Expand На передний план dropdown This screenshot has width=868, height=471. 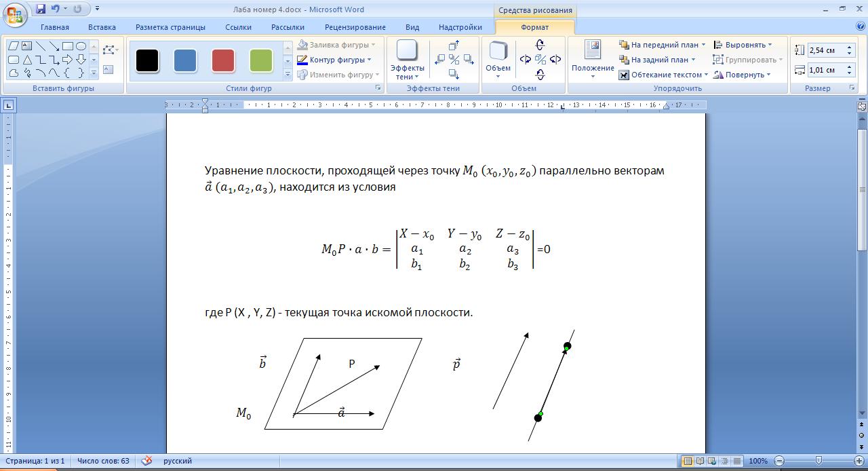(x=703, y=45)
